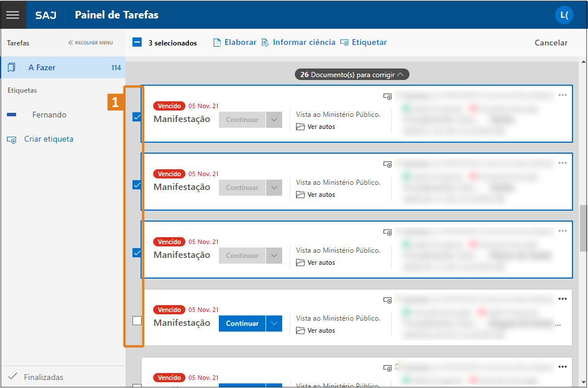Image resolution: width=588 pixels, height=388 pixels.
Task: Collapse sidebar with Recolher Menu
Action: coord(90,43)
